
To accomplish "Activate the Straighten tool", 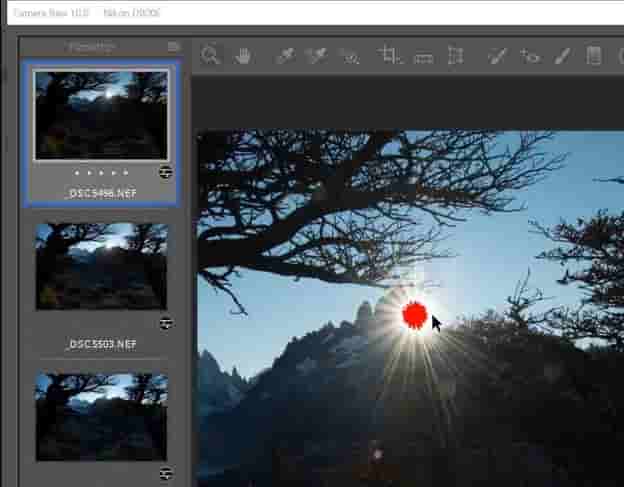I will tap(423, 57).
